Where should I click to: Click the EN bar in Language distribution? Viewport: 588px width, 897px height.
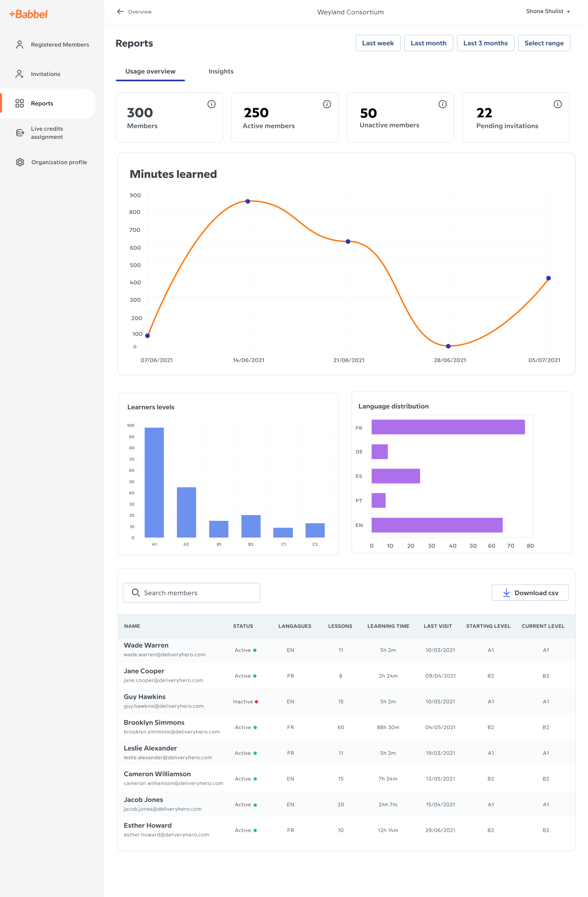[437, 525]
